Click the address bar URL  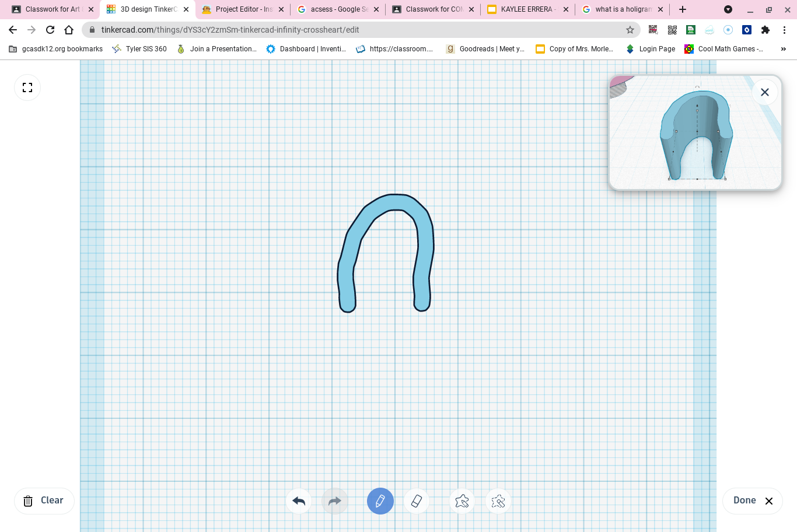pyautogui.click(x=230, y=30)
